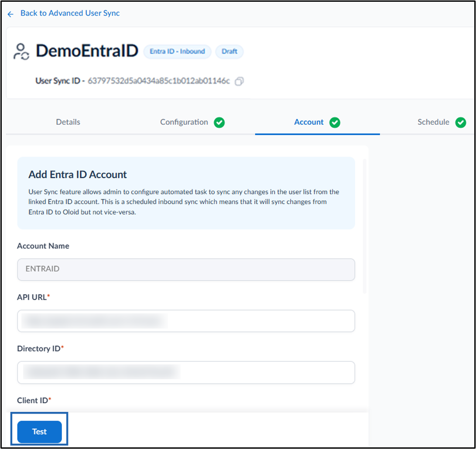Click the user sync profile icon
Image resolution: width=476 pixels, height=449 pixels.
[x=21, y=51]
